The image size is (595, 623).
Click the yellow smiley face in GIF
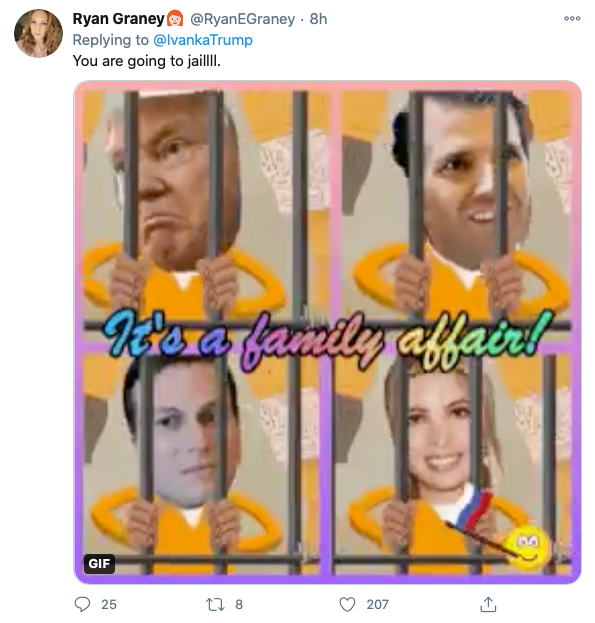(x=528, y=549)
